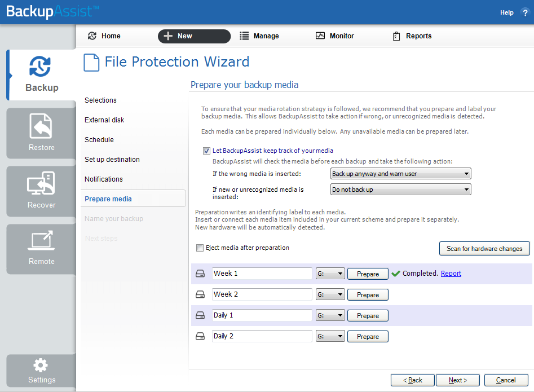
Task: Click the Help question mark icon
Action: pos(525,12)
